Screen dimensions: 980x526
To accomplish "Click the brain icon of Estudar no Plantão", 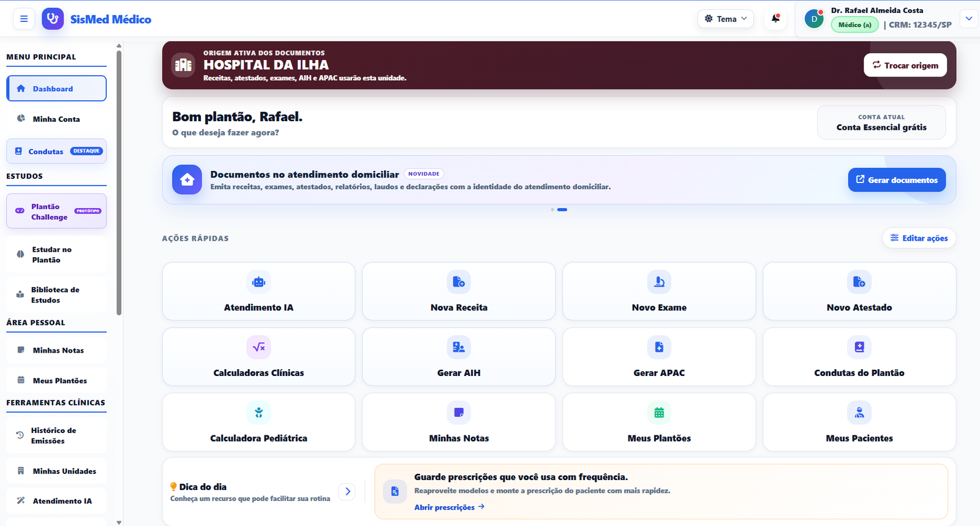I will pyautogui.click(x=20, y=254).
